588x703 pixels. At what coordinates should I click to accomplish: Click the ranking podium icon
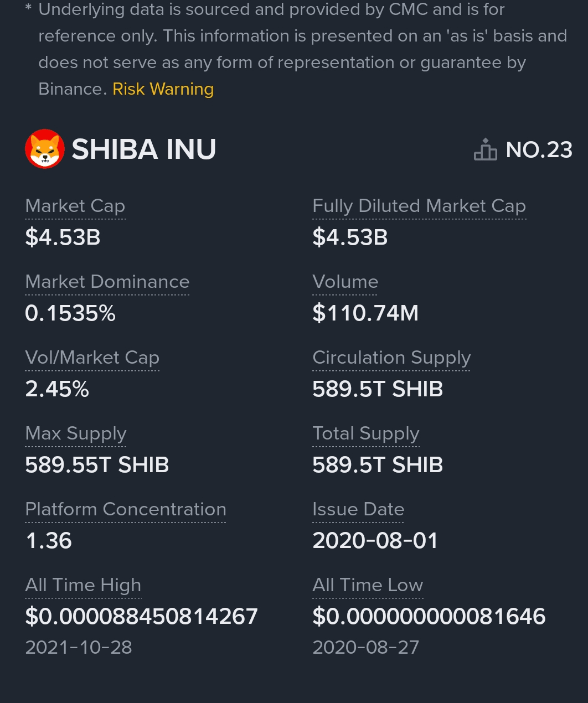pos(485,149)
